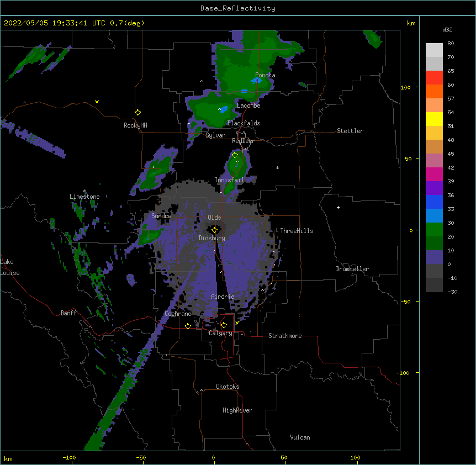The image size is (476, 465).
Task: Click the yellow diamond marker above Calgary label
Action: (224, 325)
